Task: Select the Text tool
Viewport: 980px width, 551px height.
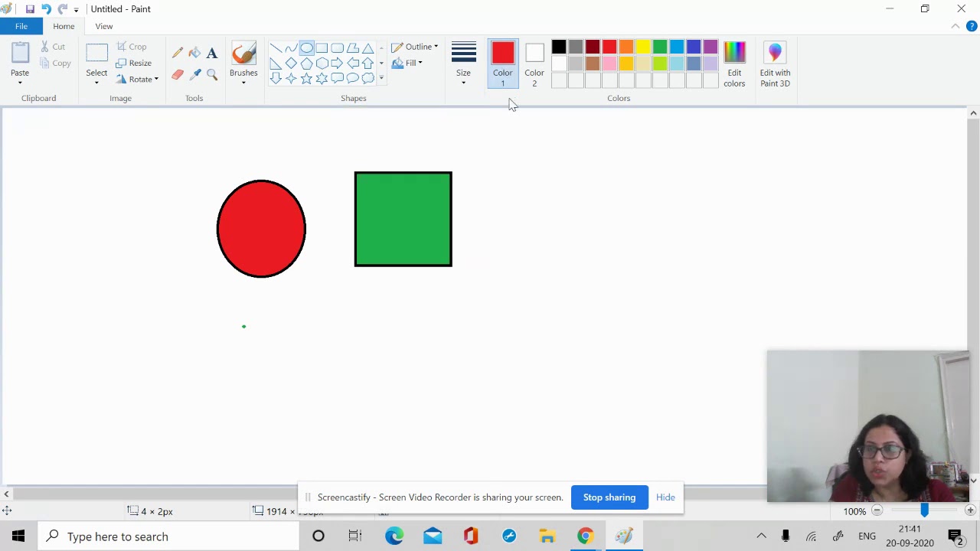Action: pos(212,53)
